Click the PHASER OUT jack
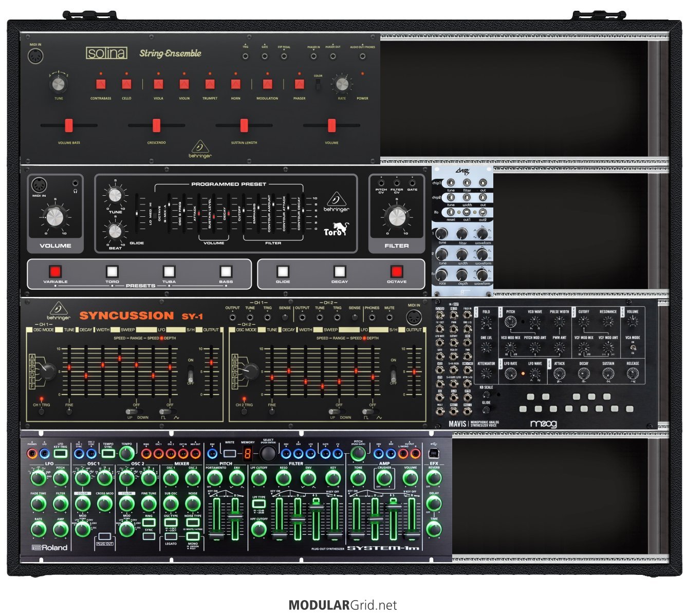The image size is (686, 616). 333,56
